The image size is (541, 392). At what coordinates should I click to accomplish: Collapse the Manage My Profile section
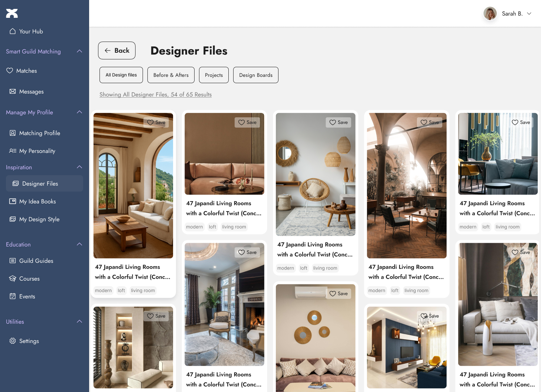pos(79,112)
